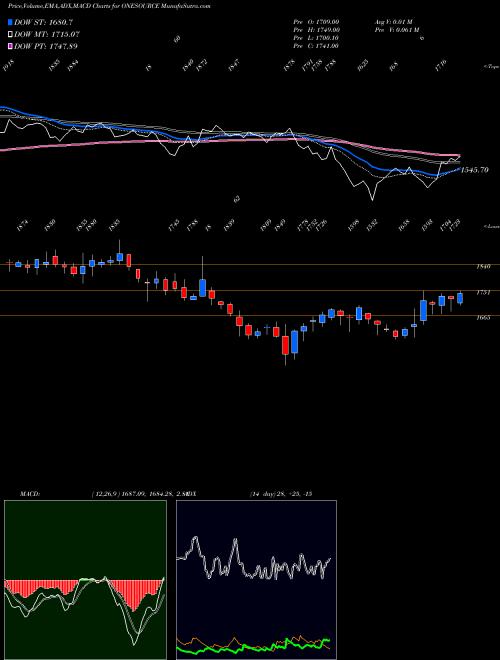Click the last blue candlestick on the chart

point(460,298)
